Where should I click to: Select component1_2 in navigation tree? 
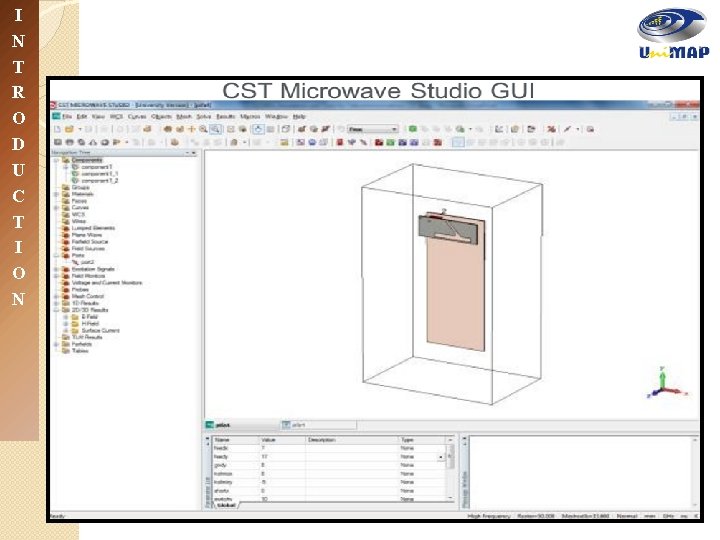tap(100, 181)
